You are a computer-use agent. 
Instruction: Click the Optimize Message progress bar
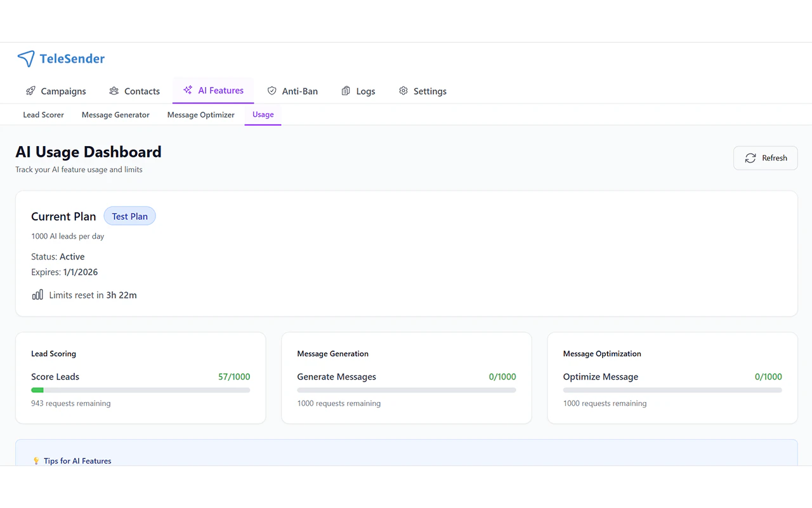672,390
